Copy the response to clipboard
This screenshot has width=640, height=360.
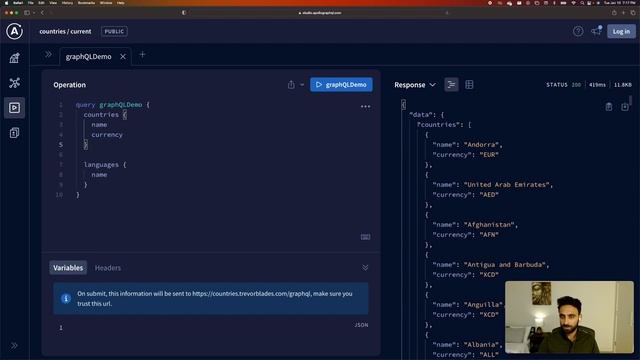[609, 107]
